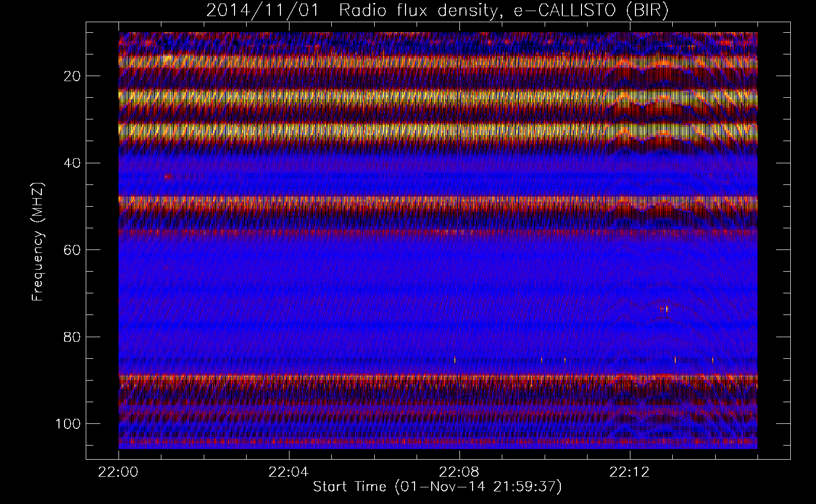Select the "Frequency (MHZ)" y-axis label

38,242
